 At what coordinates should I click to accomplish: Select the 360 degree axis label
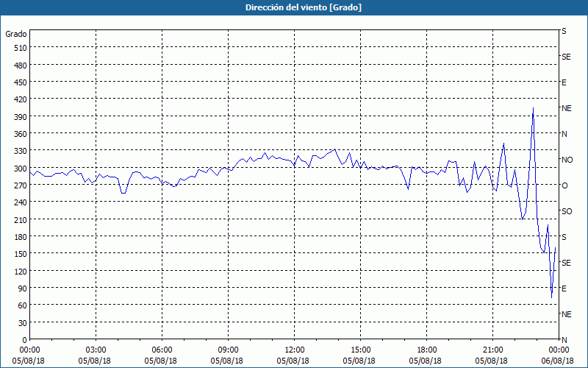click(x=21, y=134)
